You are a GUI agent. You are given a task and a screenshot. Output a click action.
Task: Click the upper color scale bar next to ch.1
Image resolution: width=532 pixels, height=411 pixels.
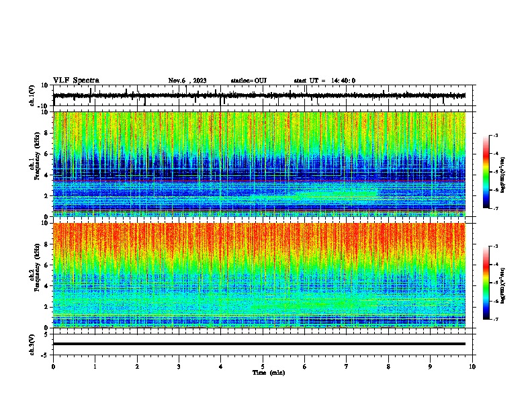point(486,172)
